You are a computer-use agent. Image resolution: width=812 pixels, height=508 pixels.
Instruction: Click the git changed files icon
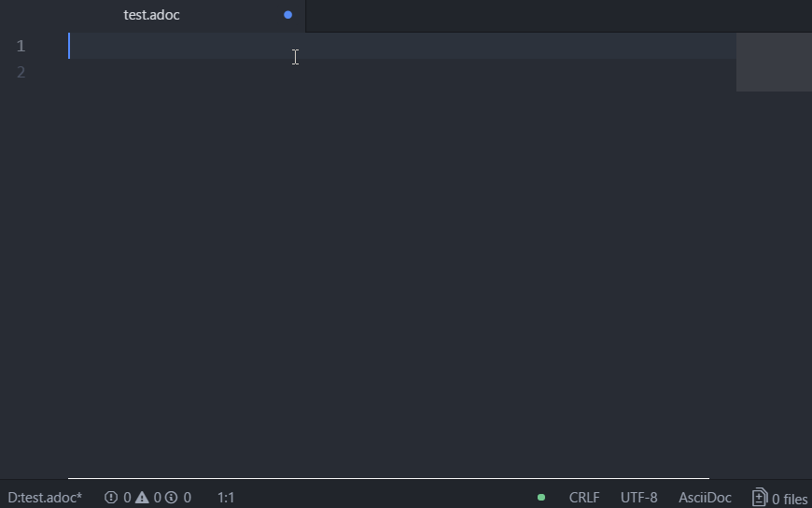(x=760, y=498)
